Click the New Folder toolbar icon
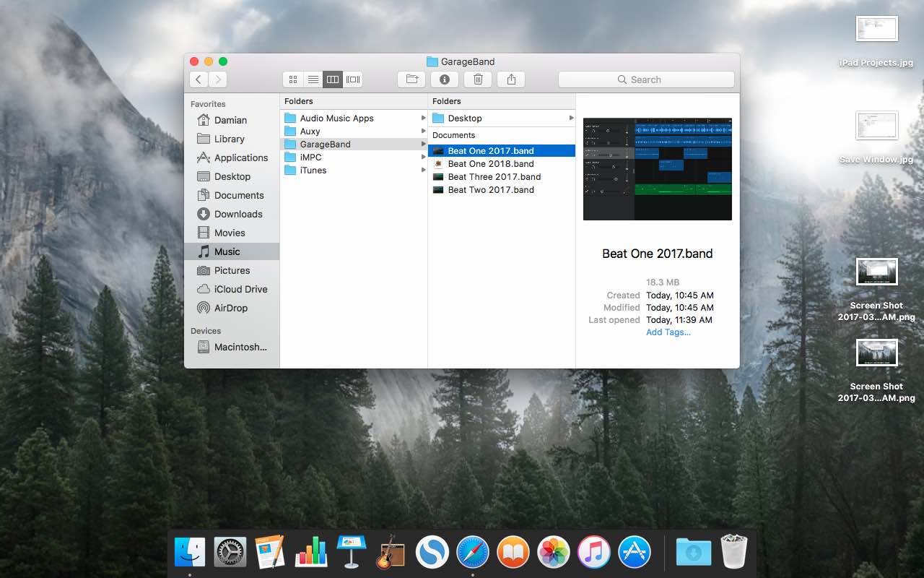 tap(411, 79)
